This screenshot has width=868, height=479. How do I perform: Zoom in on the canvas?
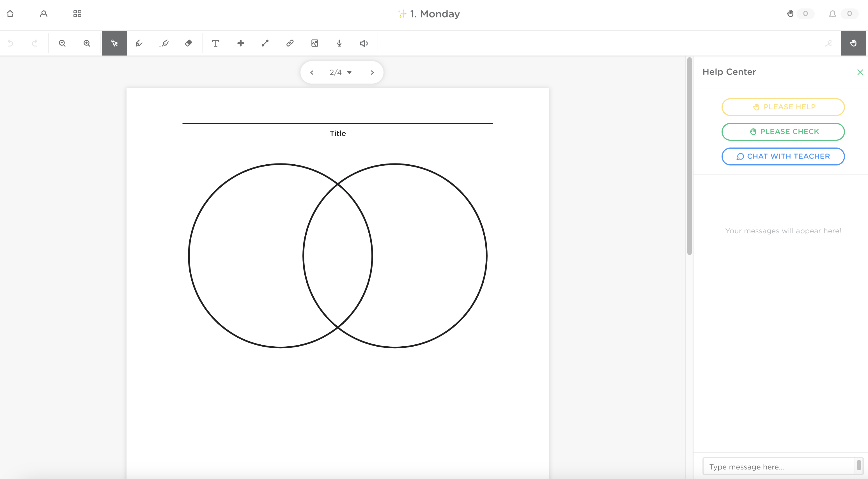click(87, 43)
